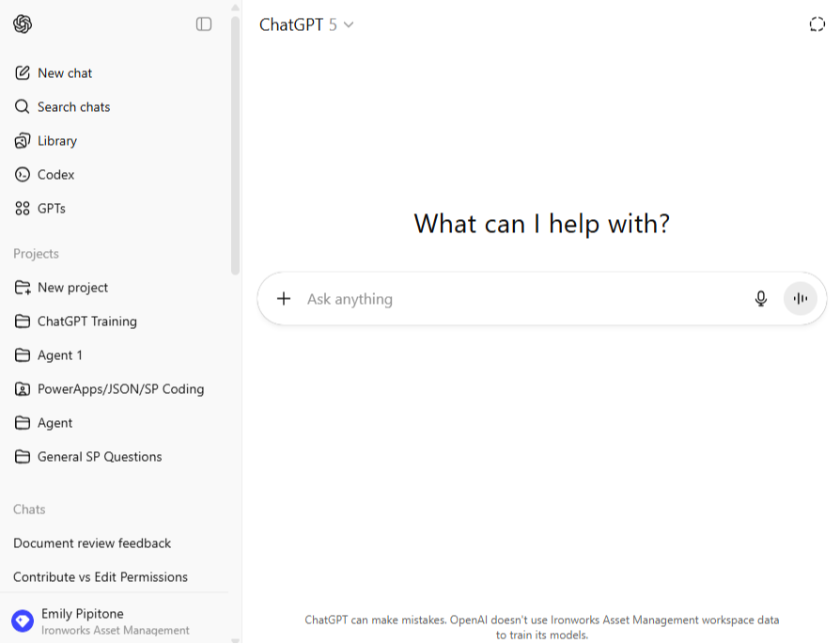Collapse the Chats section header
This screenshot has height=644, width=840.
click(x=29, y=510)
